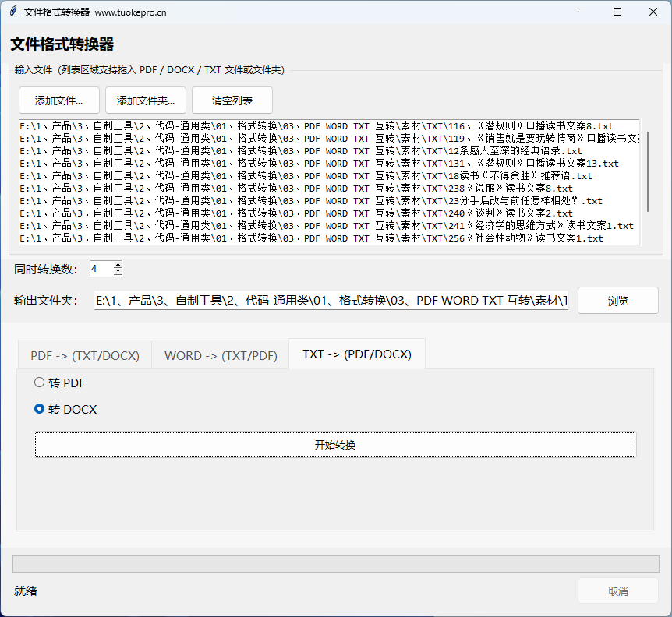Close the 文件格式转换器 window
672x617 pixels.
[653, 12]
